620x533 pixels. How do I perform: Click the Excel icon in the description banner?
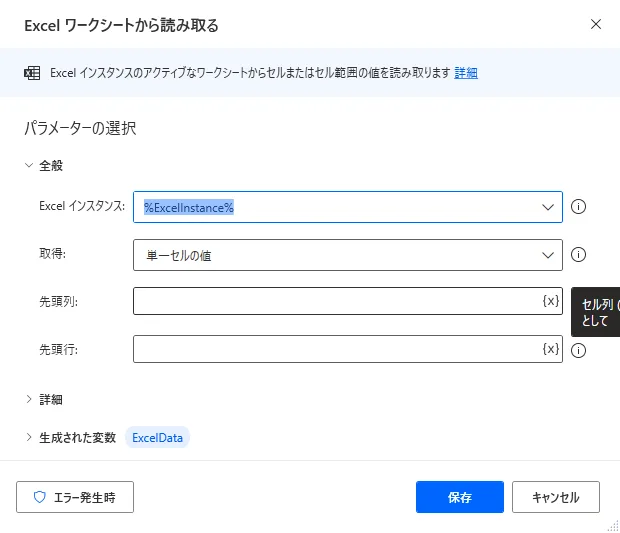click(x=32, y=73)
